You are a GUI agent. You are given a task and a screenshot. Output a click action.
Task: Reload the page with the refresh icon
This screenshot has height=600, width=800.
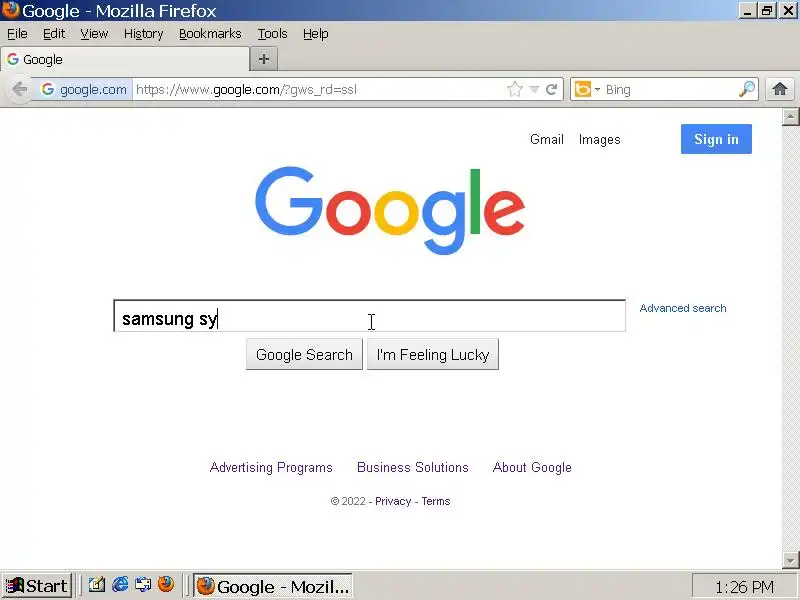click(x=551, y=90)
